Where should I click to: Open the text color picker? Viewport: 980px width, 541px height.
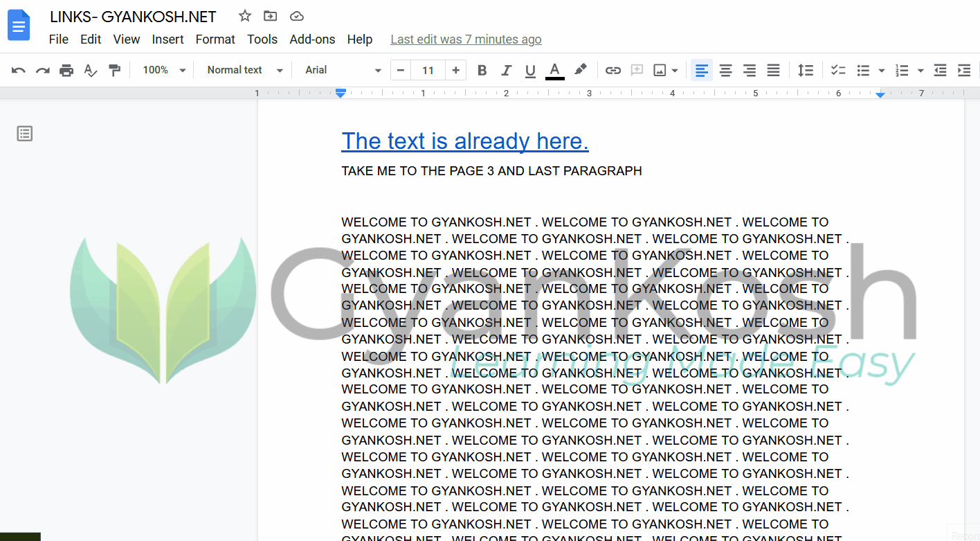(x=554, y=70)
